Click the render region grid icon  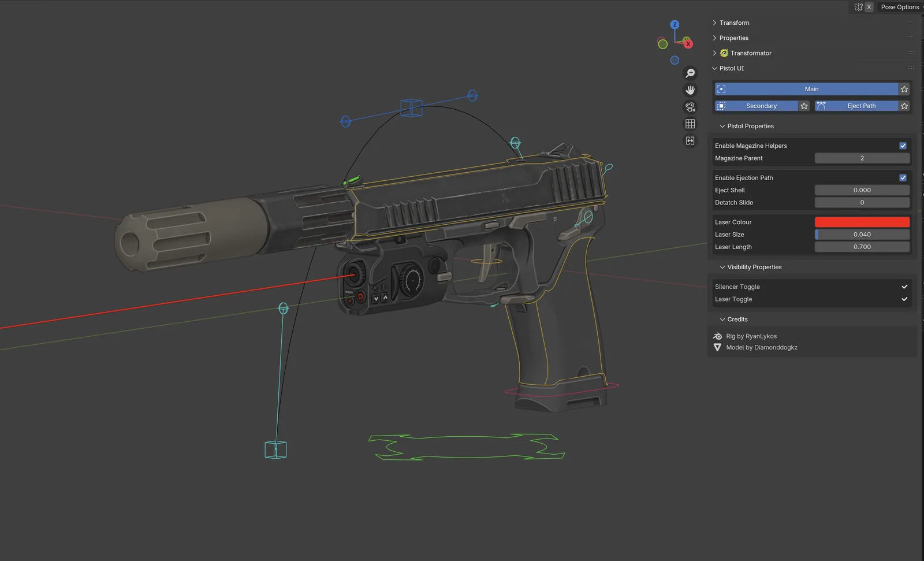[690, 123]
